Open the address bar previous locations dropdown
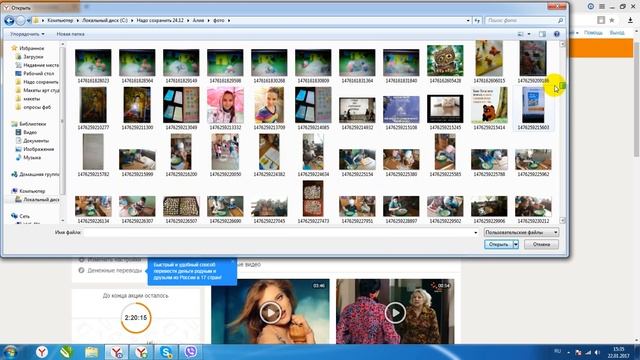The image size is (640, 360). tap(468, 20)
